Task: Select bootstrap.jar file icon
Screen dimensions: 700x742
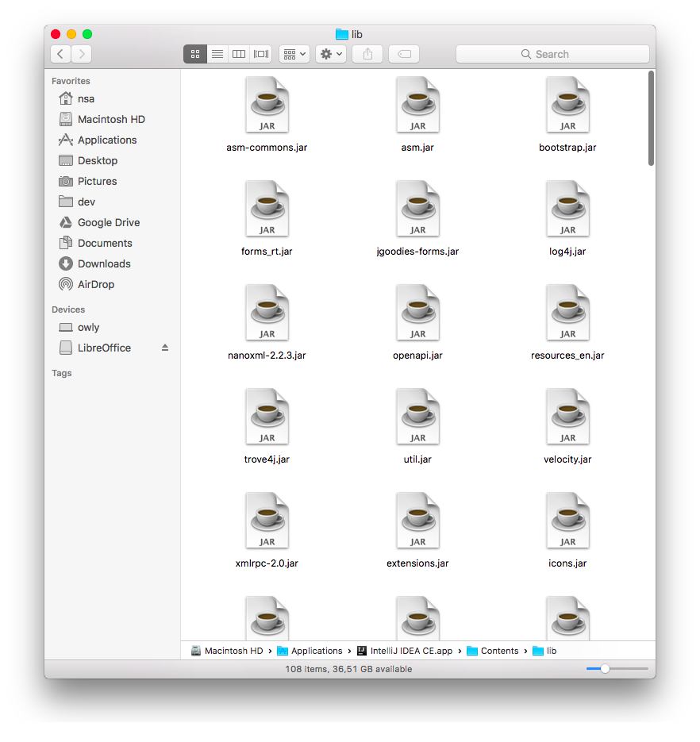Action: 568,105
